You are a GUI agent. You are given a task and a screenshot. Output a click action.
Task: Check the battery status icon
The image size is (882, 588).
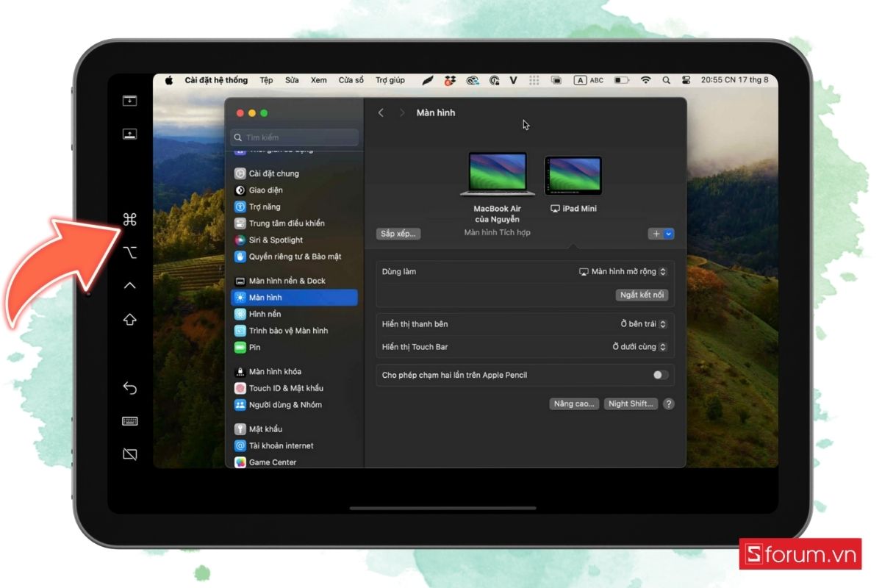click(x=622, y=80)
